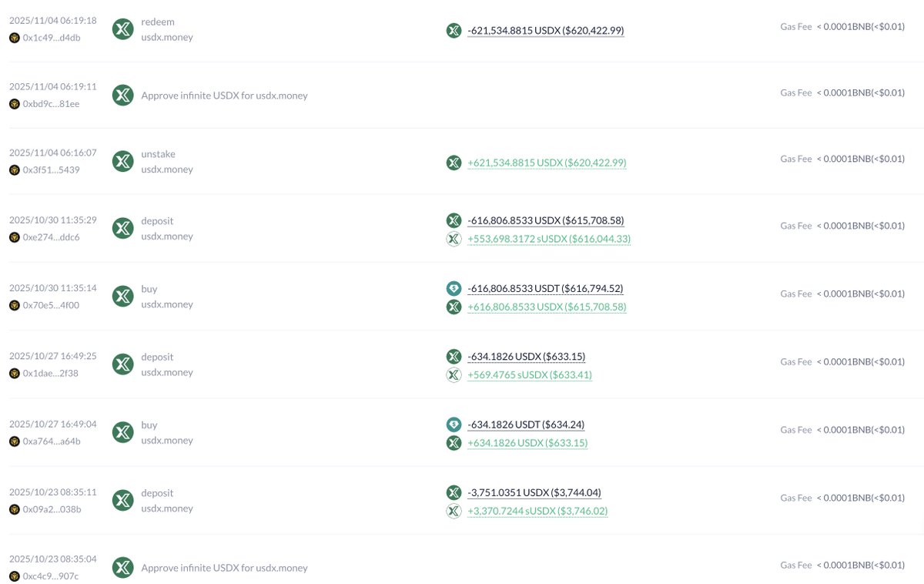Click the usdx.money protocol icon in the redeem row
Screen dimensions: 924x584
123,29
